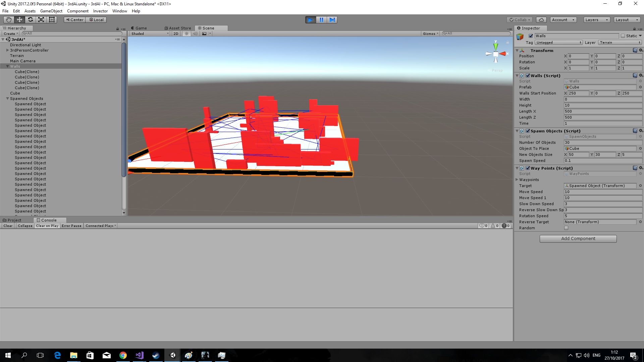Select the Rect Transform tool

[x=52, y=20]
